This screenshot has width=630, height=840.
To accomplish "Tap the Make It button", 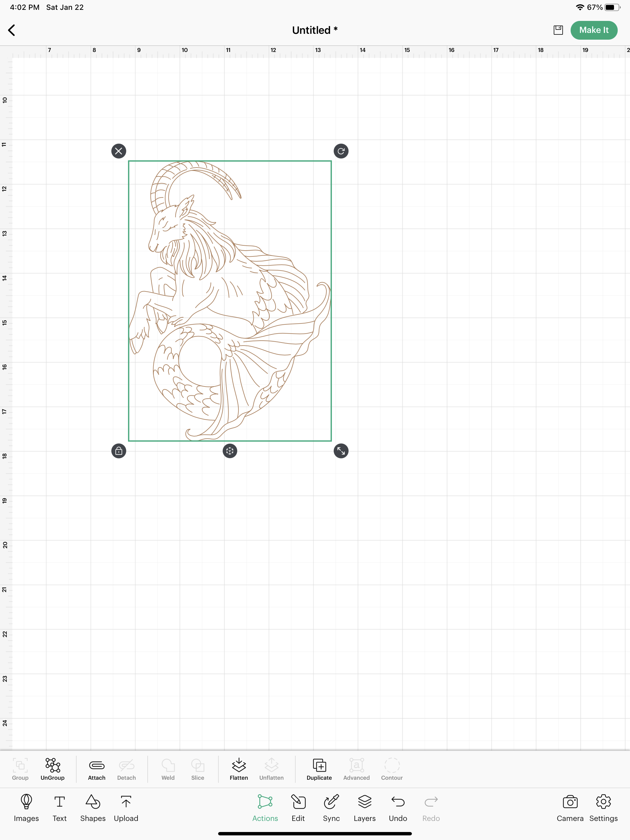I will point(593,30).
